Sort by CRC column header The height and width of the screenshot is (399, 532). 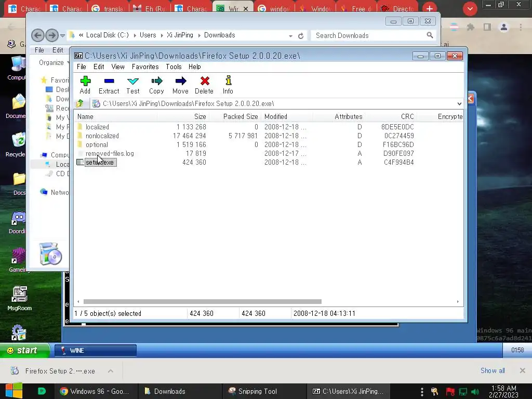click(391, 116)
